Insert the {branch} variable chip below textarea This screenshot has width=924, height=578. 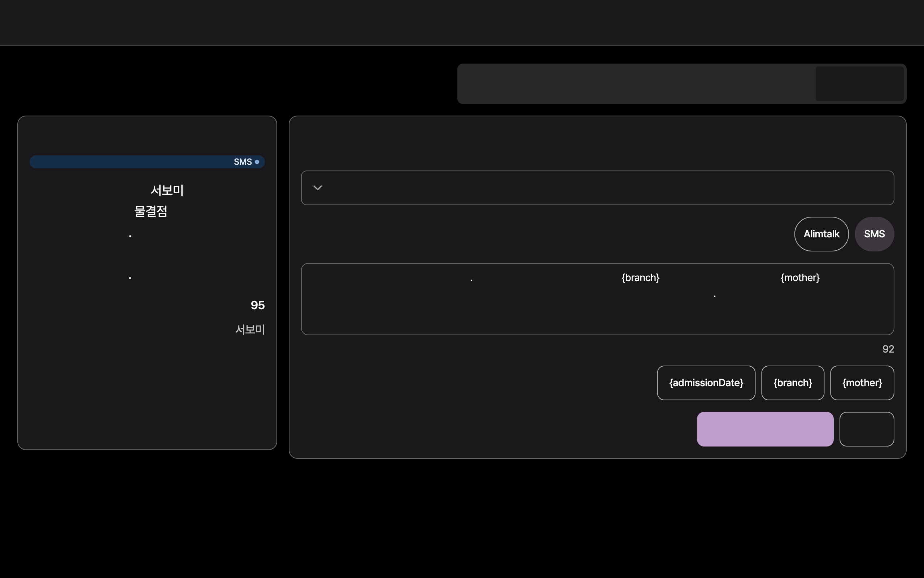793,383
